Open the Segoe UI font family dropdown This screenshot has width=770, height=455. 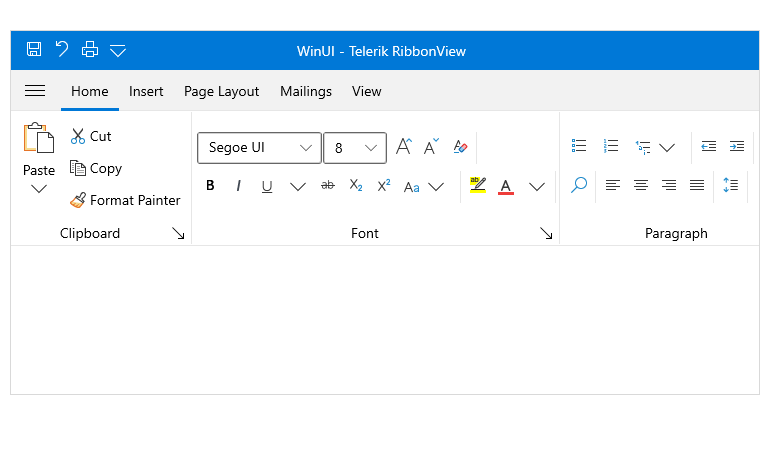tap(259, 148)
